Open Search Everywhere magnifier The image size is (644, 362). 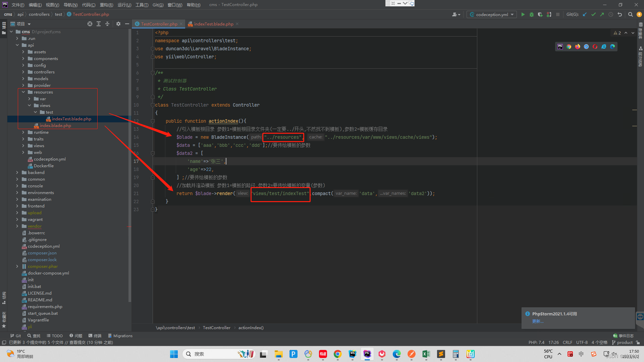[x=631, y=14]
